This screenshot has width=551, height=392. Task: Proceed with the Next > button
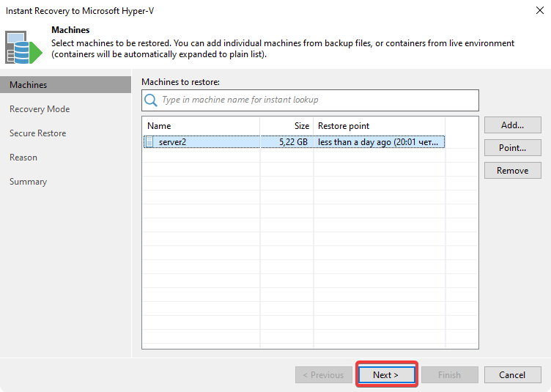(386, 375)
